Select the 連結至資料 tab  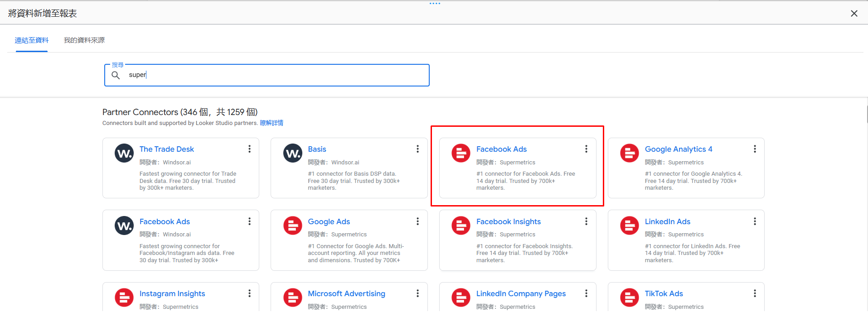point(32,40)
